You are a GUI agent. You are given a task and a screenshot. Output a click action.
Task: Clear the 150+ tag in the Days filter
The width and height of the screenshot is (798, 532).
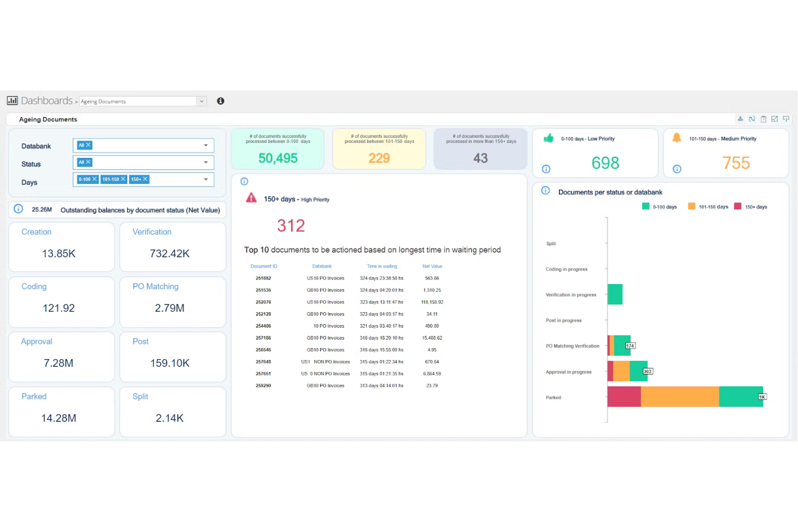coord(145,179)
